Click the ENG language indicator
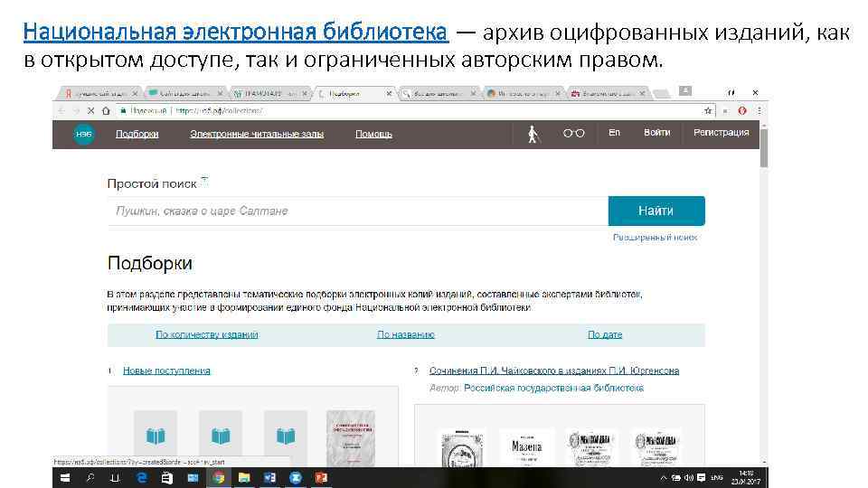The image size is (868, 488). 717,478
